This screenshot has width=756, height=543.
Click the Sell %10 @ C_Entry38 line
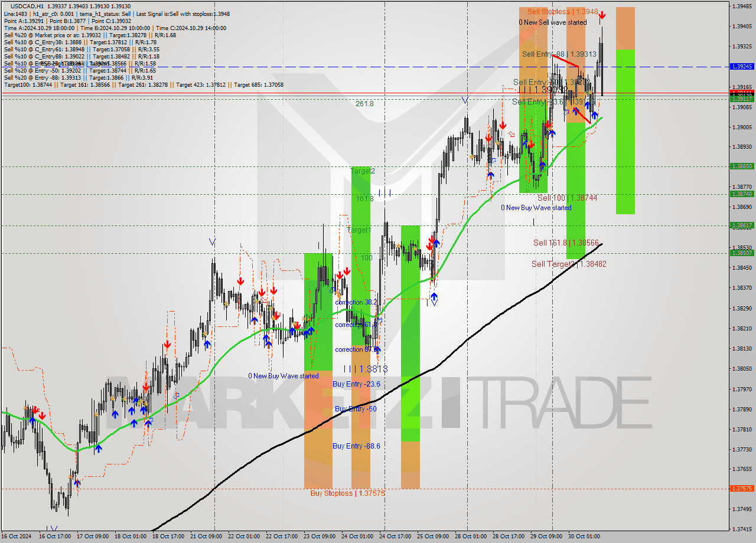coord(80,42)
